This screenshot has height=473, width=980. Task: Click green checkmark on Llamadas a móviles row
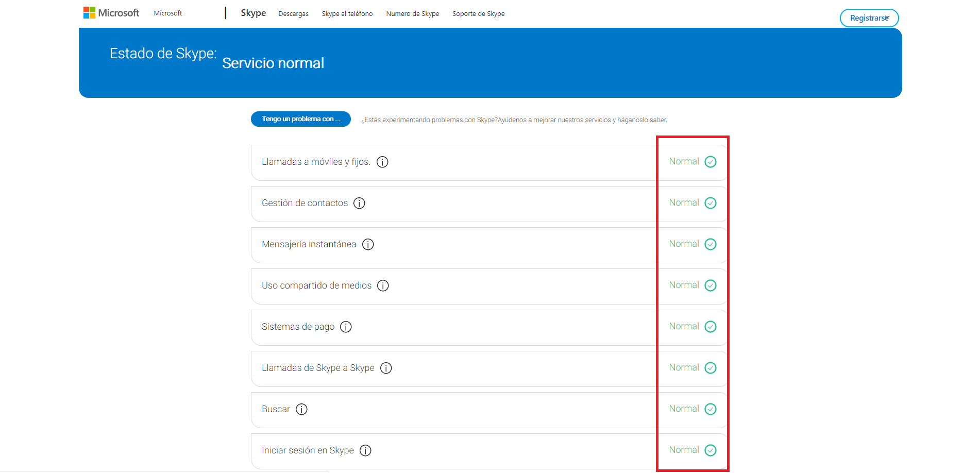pos(711,162)
